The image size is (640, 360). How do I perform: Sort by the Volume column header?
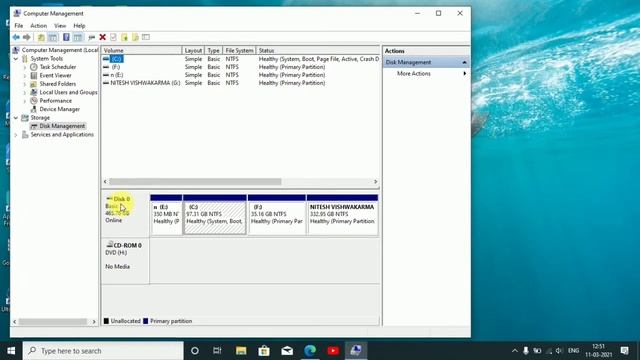pos(141,50)
